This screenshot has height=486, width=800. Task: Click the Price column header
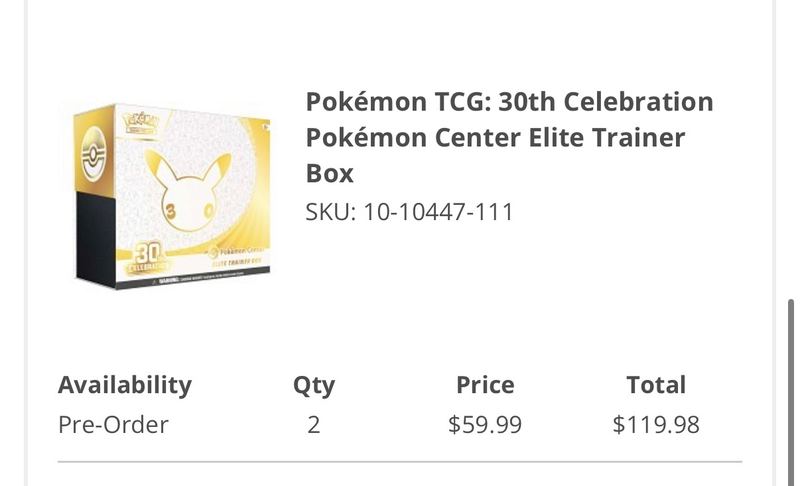485,385
